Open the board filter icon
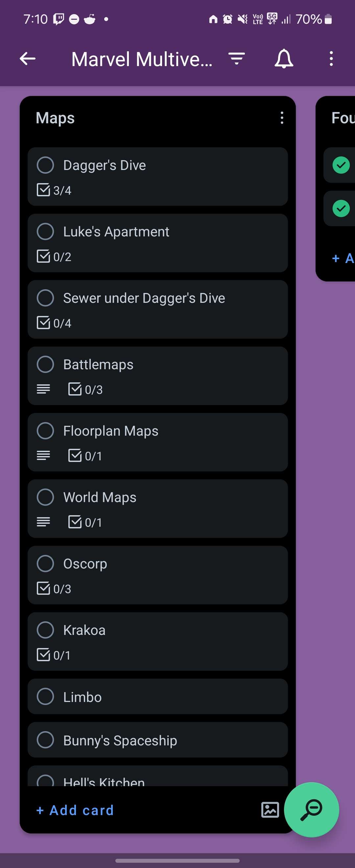 (236, 59)
